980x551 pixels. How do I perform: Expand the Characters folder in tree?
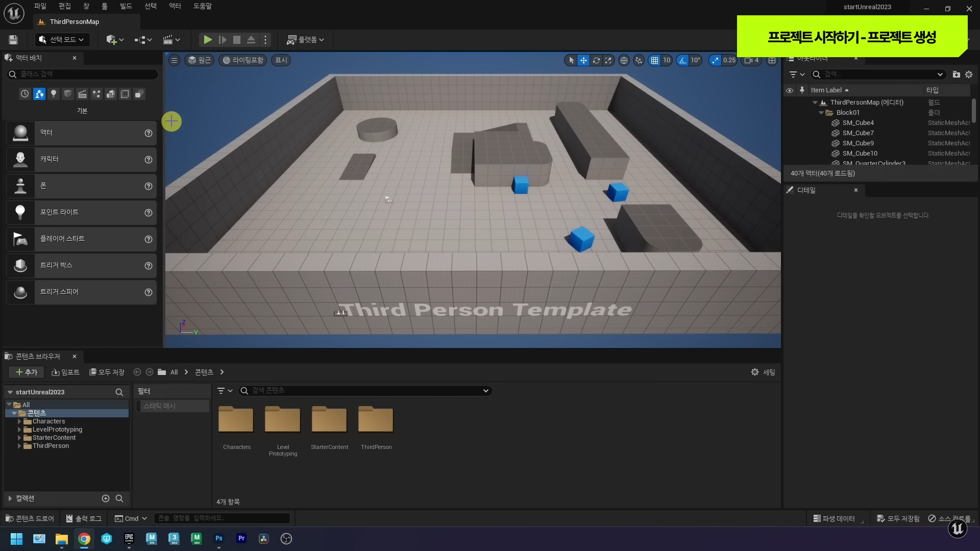[x=19, y=421]
